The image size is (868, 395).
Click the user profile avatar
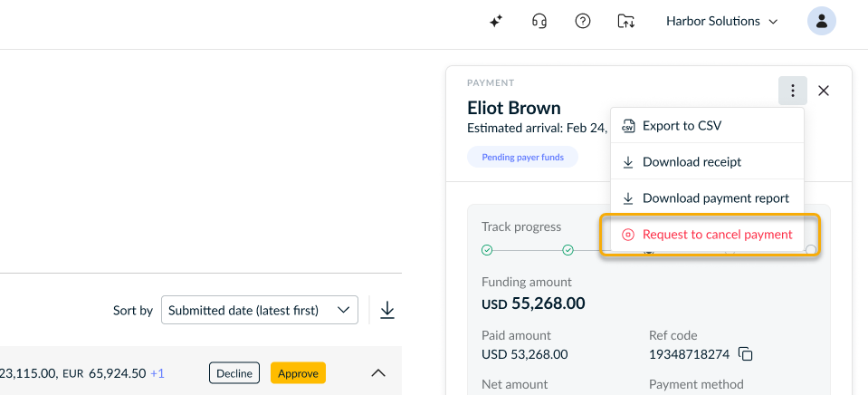pyautogui.click(x=822, y=22)
